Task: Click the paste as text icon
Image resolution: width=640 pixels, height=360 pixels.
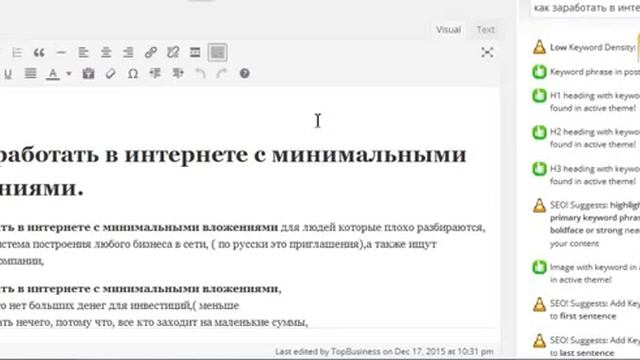Action: (88, 73)
